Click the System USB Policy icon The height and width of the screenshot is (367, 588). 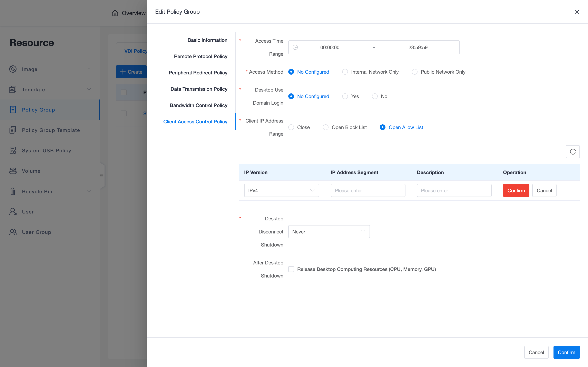[13, 150]
